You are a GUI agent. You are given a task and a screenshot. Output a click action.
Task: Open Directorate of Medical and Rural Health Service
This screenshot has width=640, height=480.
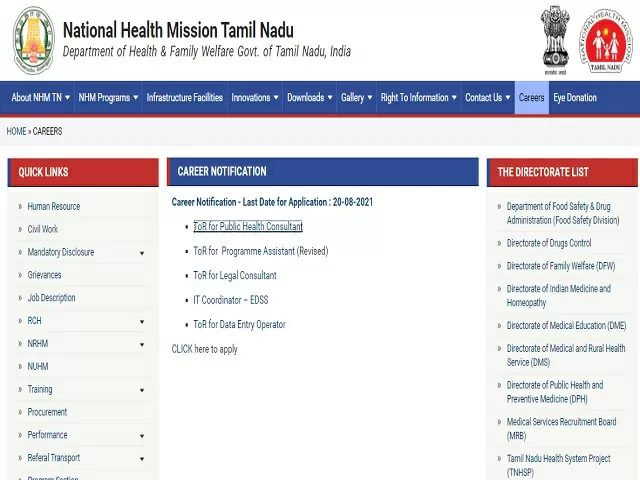(566, 356)
